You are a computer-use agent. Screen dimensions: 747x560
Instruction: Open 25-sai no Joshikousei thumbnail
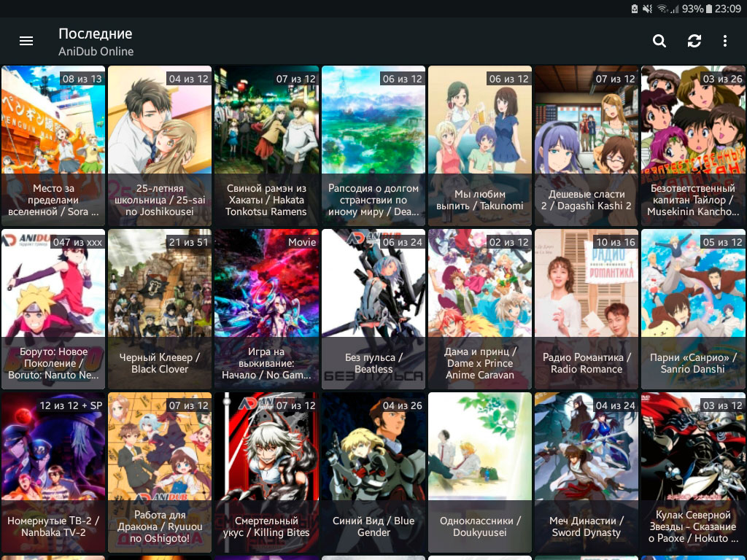tap(160, 146)
